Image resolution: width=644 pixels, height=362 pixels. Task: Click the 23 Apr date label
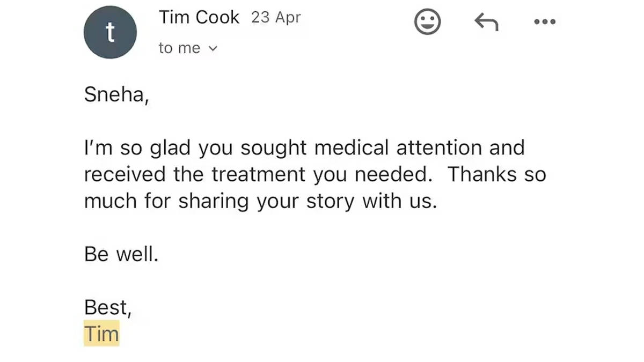point(276,17)
